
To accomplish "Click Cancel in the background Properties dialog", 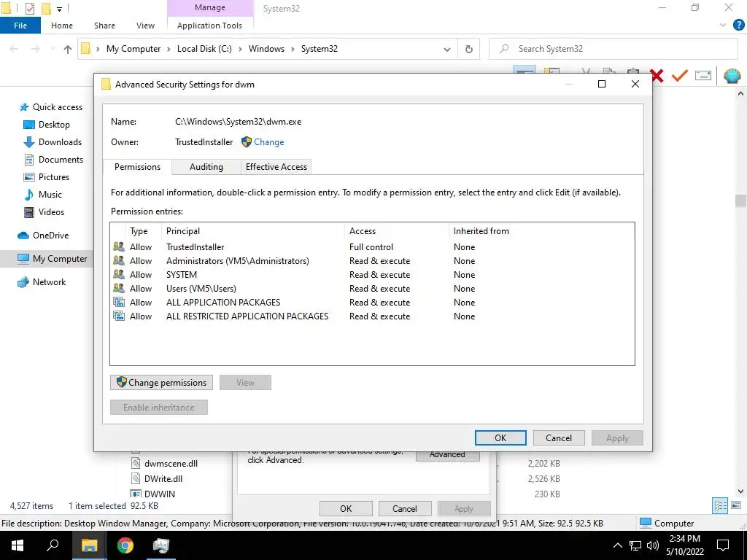I will point(405,508).
